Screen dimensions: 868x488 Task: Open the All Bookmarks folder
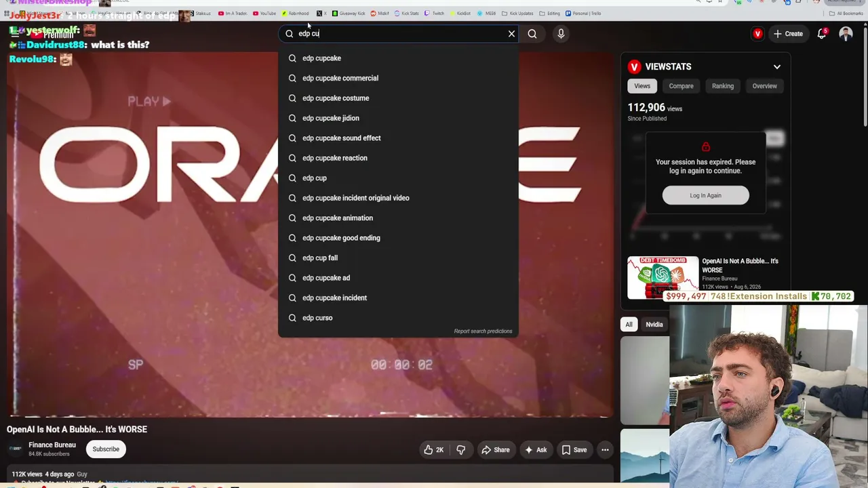point(846,14)
